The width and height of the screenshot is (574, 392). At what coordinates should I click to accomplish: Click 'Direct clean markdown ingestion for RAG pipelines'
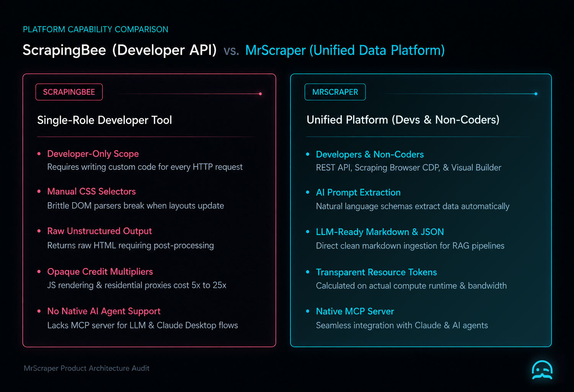410,246
